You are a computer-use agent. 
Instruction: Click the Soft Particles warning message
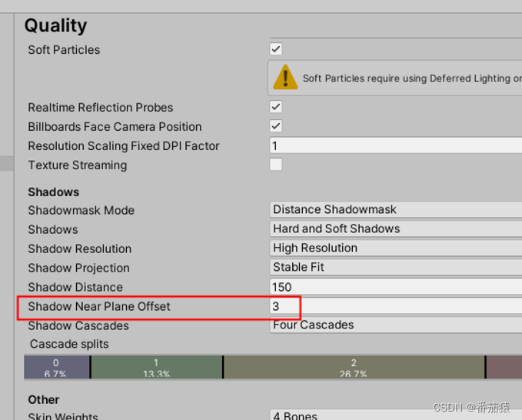point(406,78)
